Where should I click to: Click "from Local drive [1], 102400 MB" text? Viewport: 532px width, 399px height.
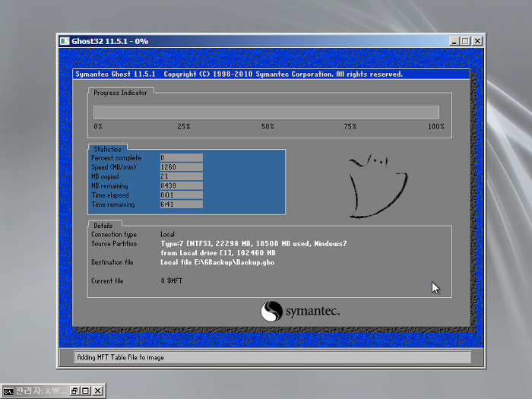pyautogui.click(x=218, y=253)
